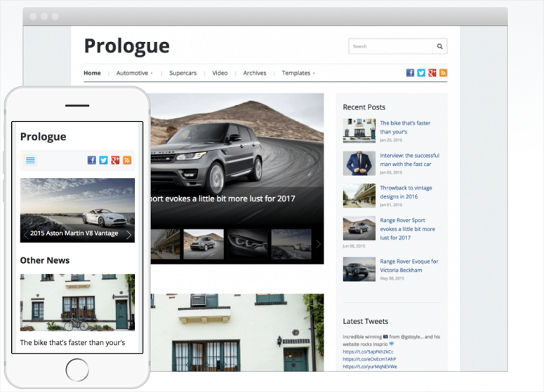Open tweet link t.co/SapFkh2kCc

[x=368, y=351]
